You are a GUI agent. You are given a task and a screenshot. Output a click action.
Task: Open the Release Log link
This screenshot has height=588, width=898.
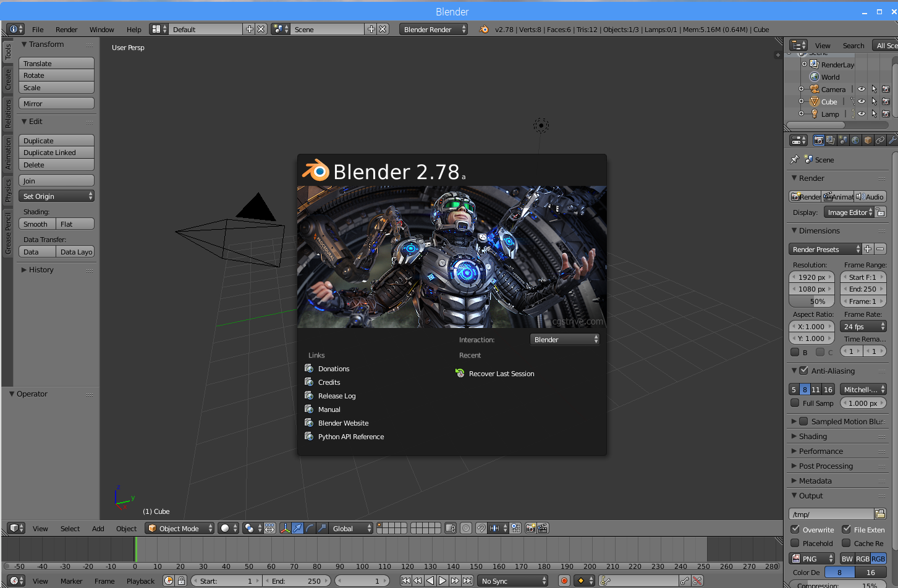[x=337, y=395]
